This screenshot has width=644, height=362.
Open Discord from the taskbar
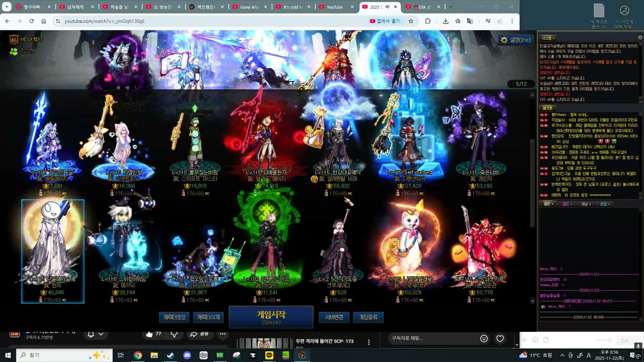(187, 355)
